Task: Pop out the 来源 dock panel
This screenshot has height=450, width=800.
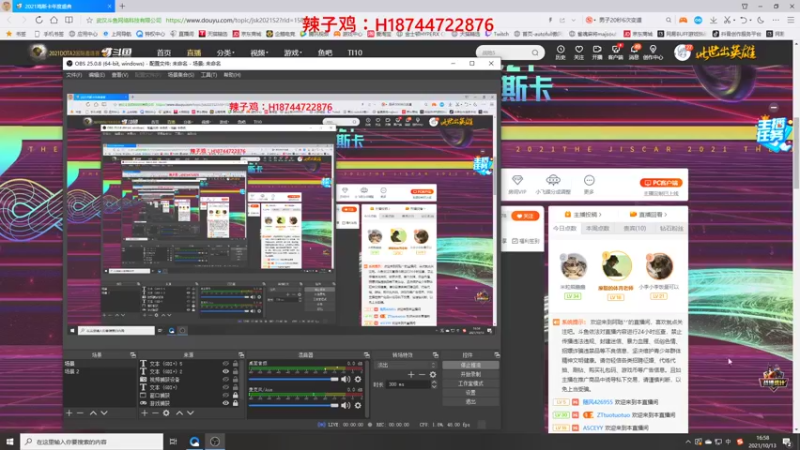Action: (x=241, y=355)
